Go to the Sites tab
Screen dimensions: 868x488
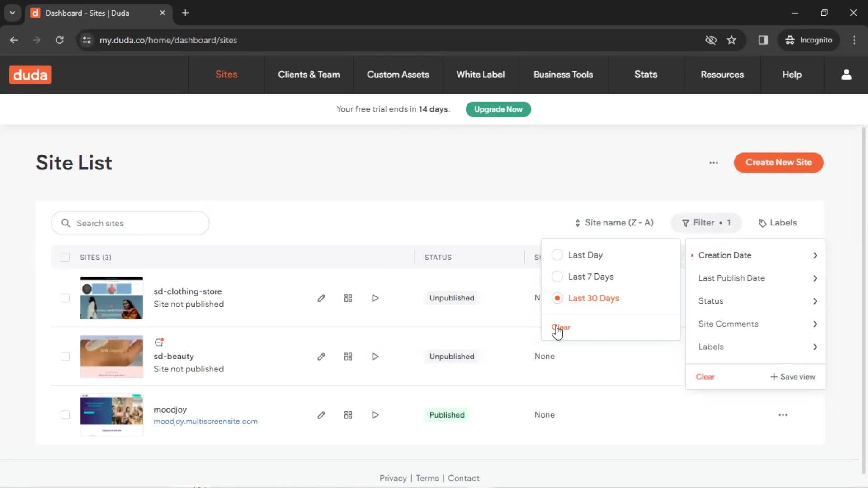(x=226, y=75)
